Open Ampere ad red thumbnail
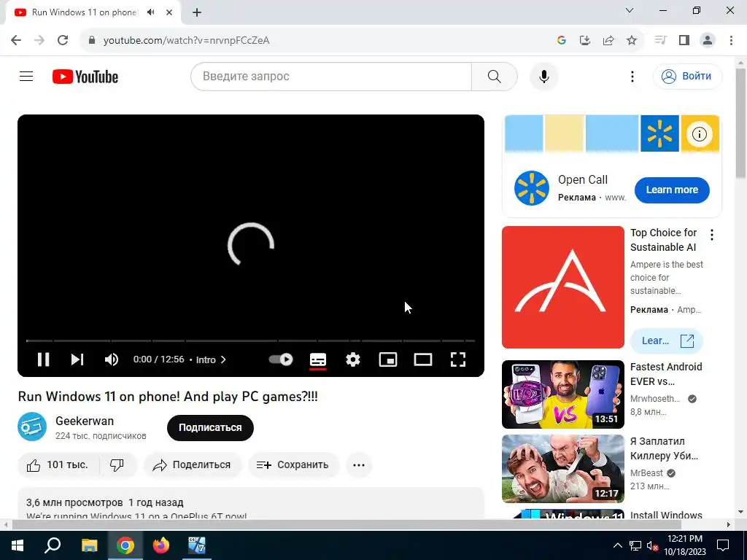 (562, 287)
